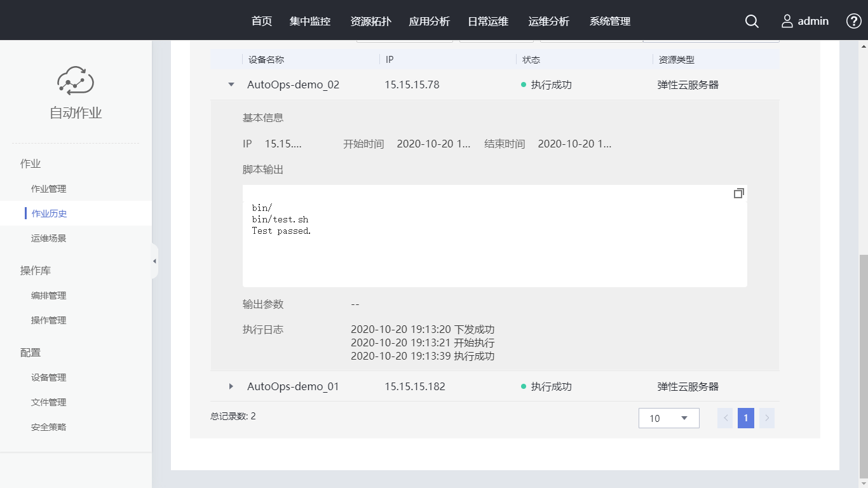The image size is (868, 488).
Task: Open the 运维分析 top menu
Action: coord(549,22)
